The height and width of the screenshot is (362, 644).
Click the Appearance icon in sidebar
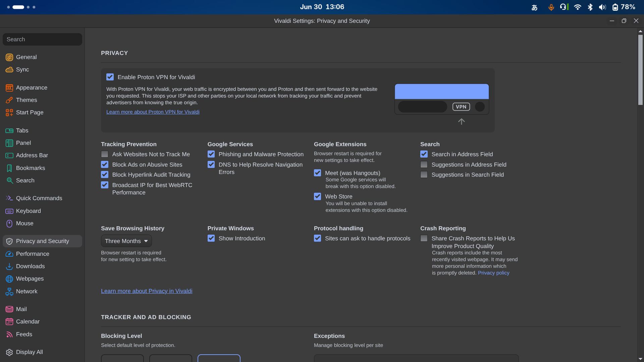[x=9, y=88]
